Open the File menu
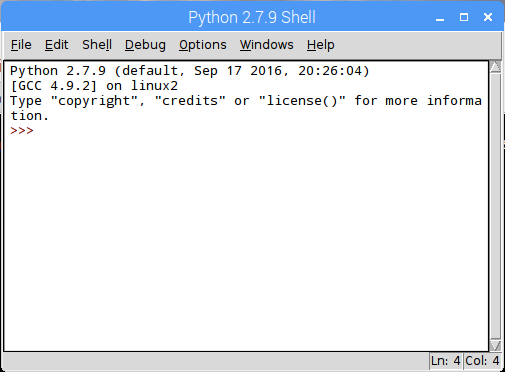The height and width of the screenshot is (372, 505). (21, 45)
